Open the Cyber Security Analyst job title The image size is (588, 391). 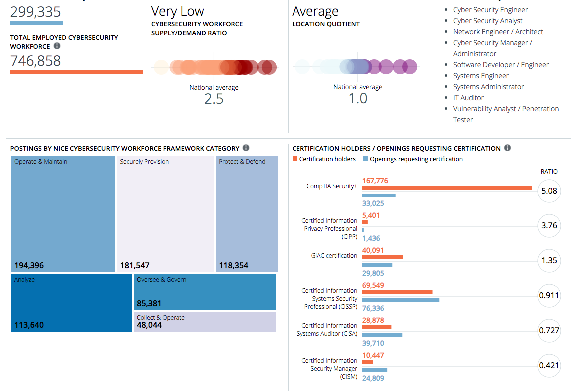(x=488, y=21)
